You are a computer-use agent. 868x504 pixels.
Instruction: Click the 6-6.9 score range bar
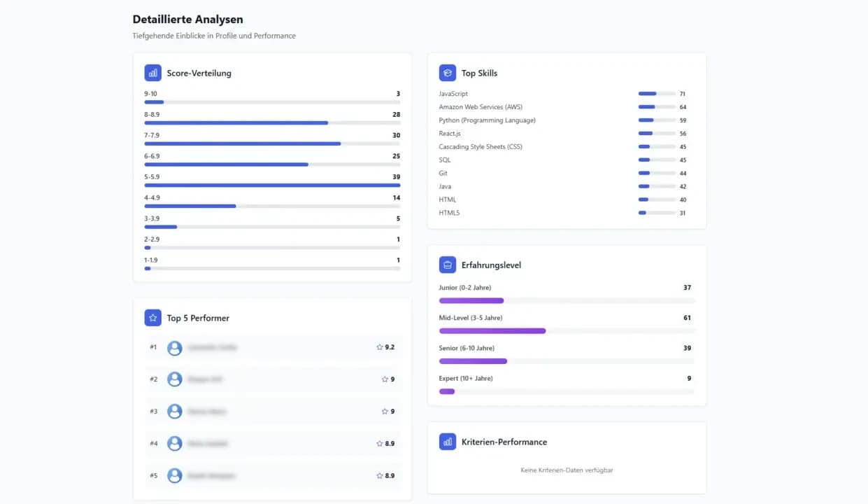click(x=272, y=164)
